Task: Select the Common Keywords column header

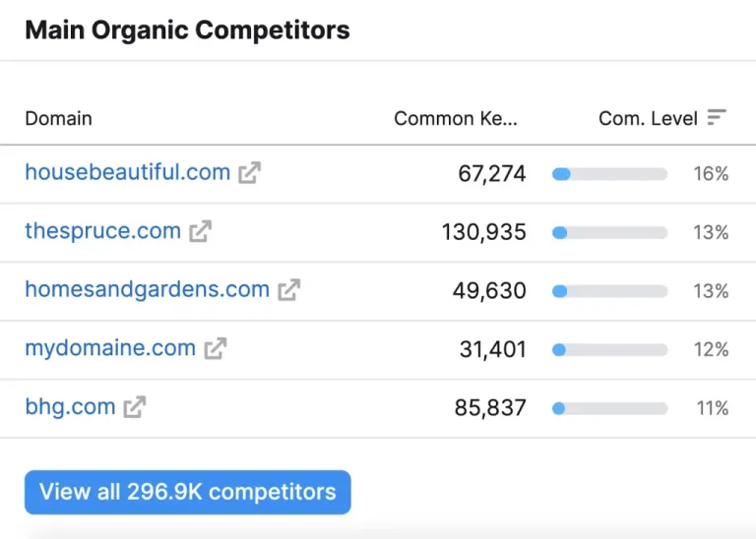Action: point(456,118)
